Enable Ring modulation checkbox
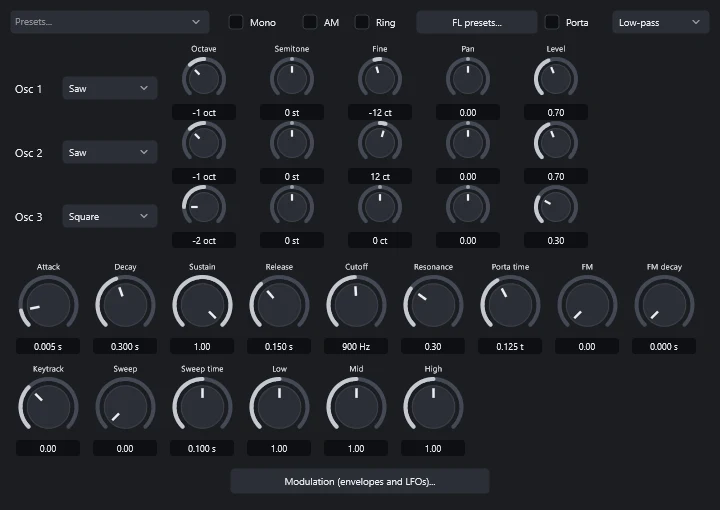 pos(362,22)
